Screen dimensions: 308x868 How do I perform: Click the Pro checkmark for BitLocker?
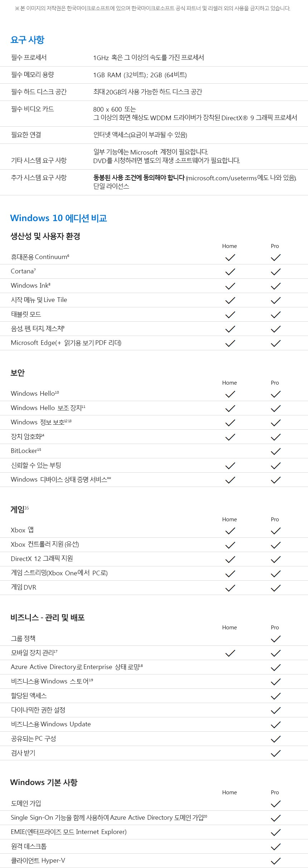[x=275, y=451]
